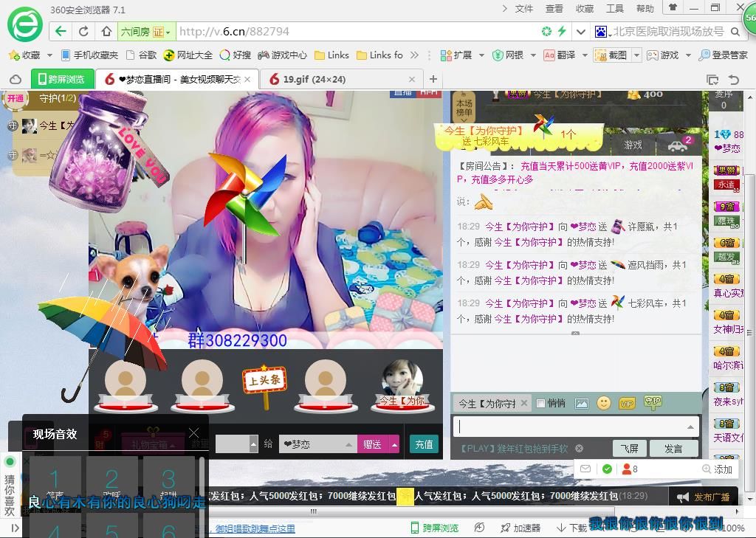Reload the page with the refresh icon

pyautogui.click(x=83, y=32)
